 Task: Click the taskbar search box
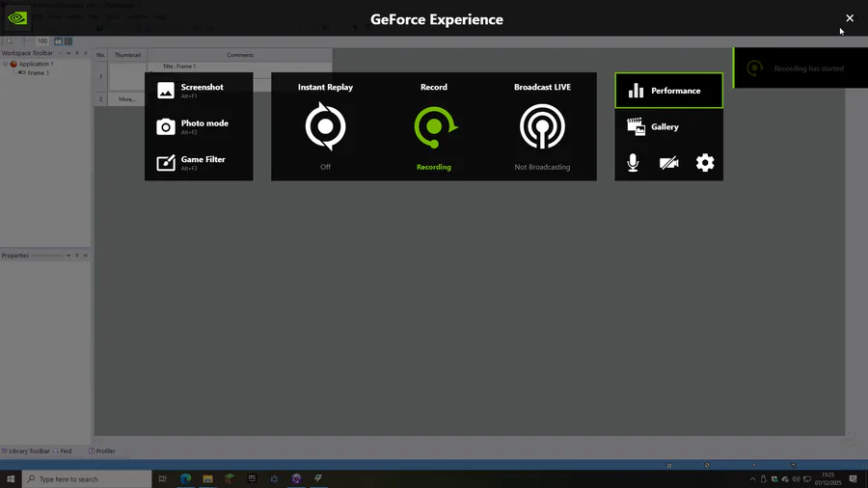(x=87, y=478)
